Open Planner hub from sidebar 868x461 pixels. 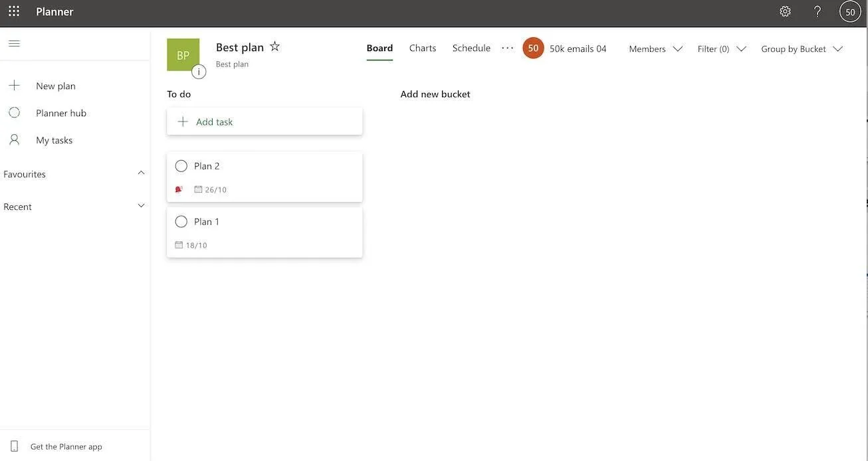point(61,113)
